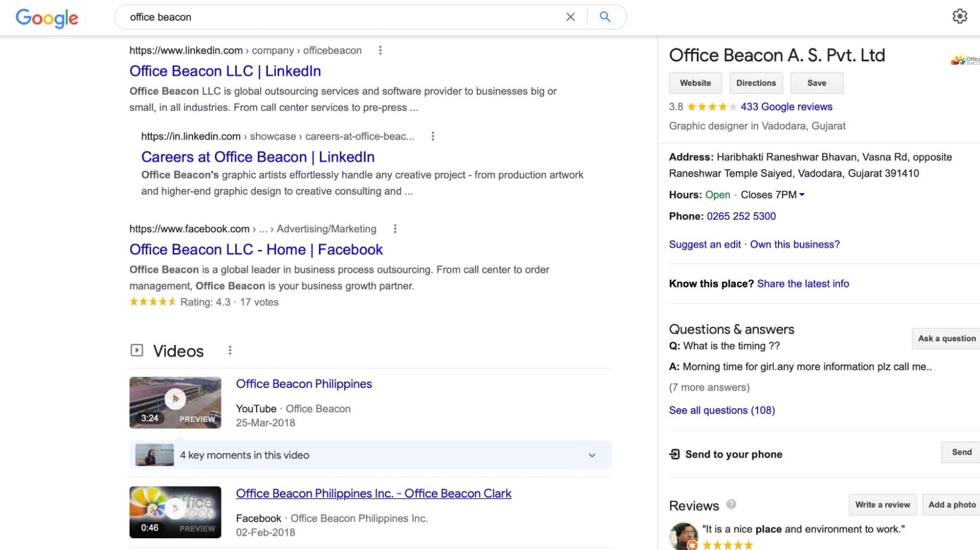
Task: Click the Write a review button
Action: tap(882, 505)
